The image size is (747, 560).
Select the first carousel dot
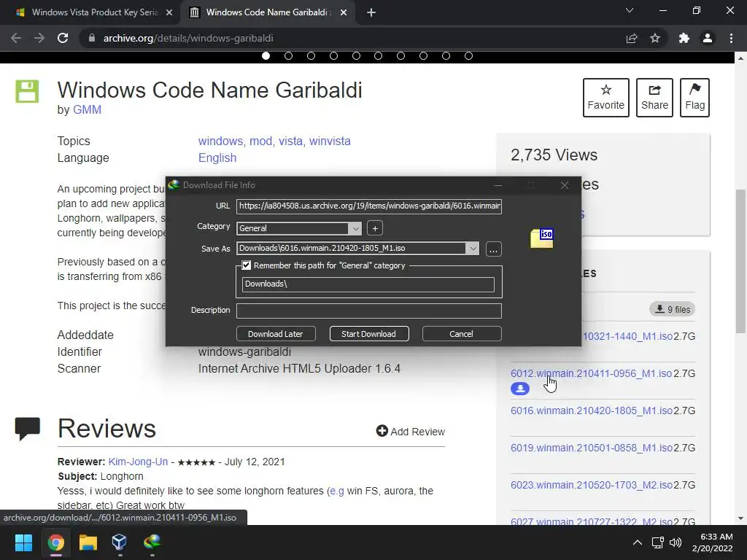point(266,55)
